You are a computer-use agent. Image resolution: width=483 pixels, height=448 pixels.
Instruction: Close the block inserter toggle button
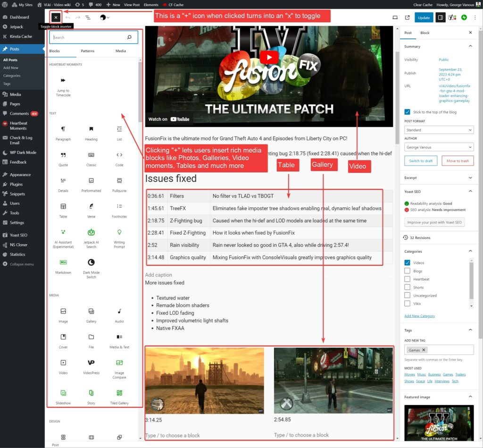(56, 17)
